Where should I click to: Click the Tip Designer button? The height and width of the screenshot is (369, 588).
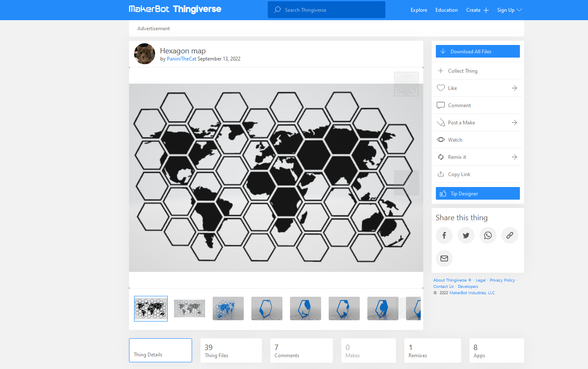coord(478,193)
